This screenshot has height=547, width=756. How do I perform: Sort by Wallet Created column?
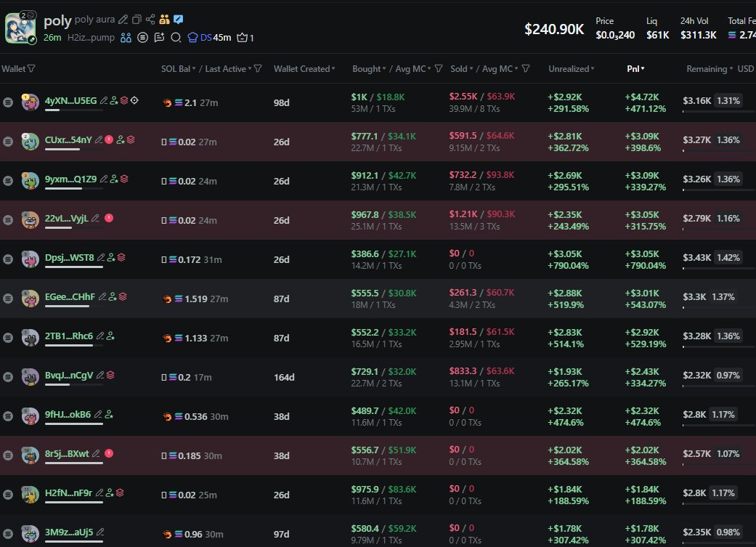click(304, 69)
